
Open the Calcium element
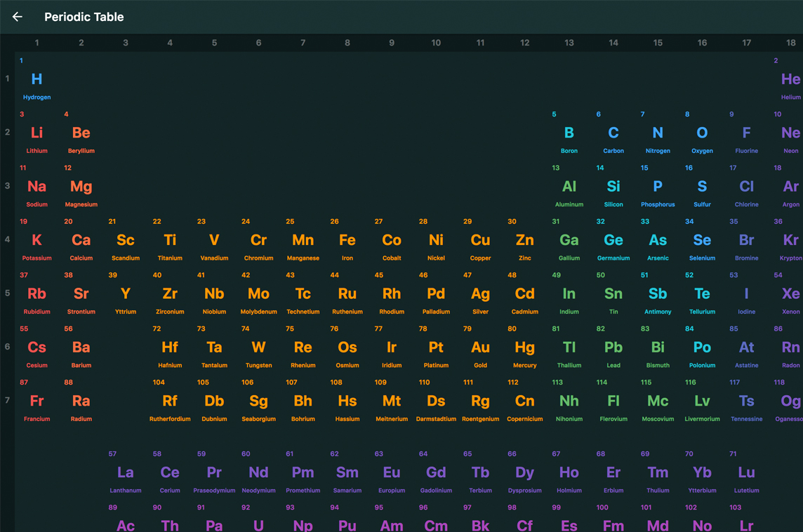[81, 240]
